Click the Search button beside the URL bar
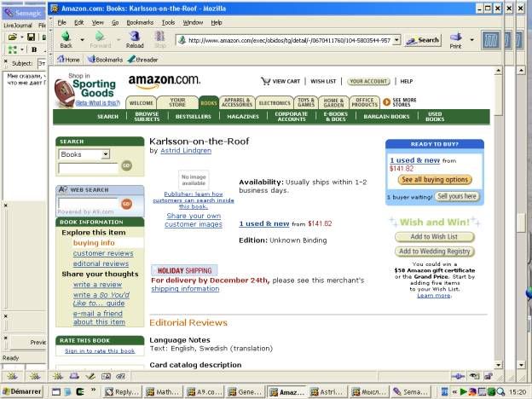Viewport: 532px width, 399px height. click(423, 40)
